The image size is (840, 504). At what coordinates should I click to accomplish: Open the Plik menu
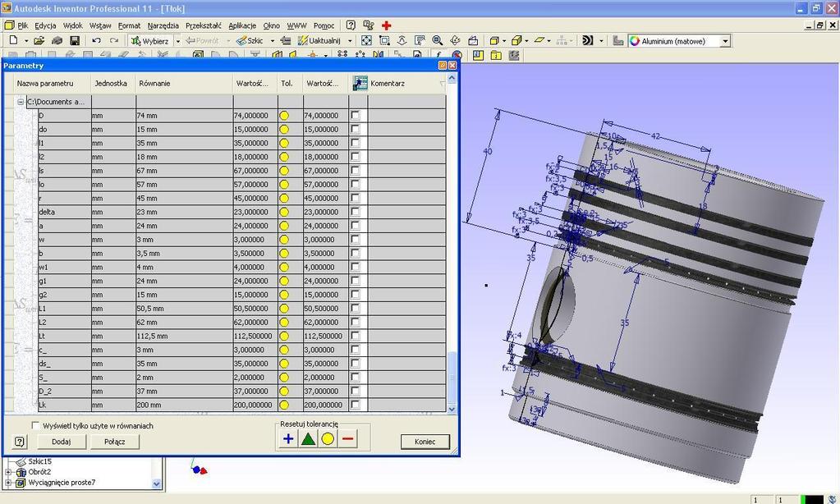22,25
